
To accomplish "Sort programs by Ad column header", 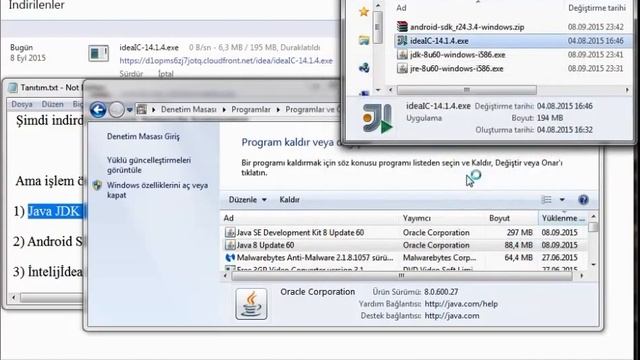I will coord(310,218).
